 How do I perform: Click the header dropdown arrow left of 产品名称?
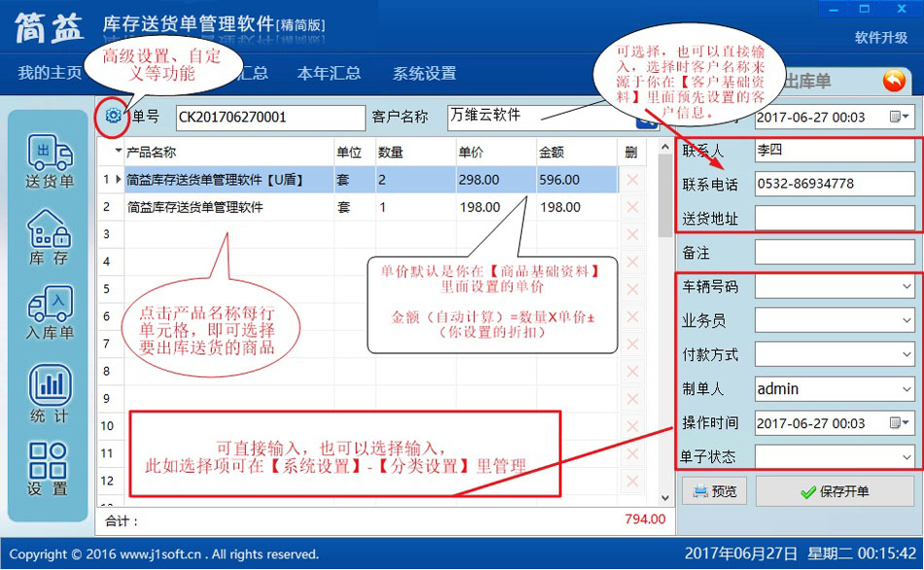tap(118, 151)
